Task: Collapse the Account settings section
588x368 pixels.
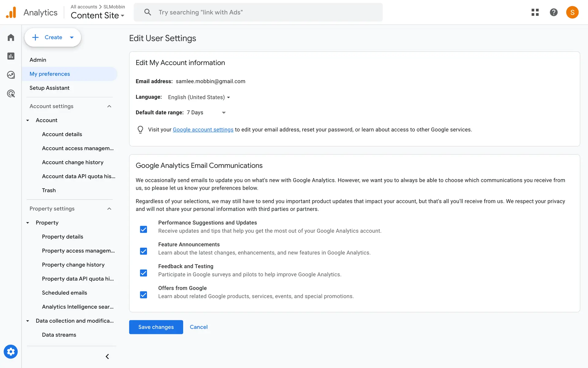Action: pyautogui.click(x=109, y=106)
